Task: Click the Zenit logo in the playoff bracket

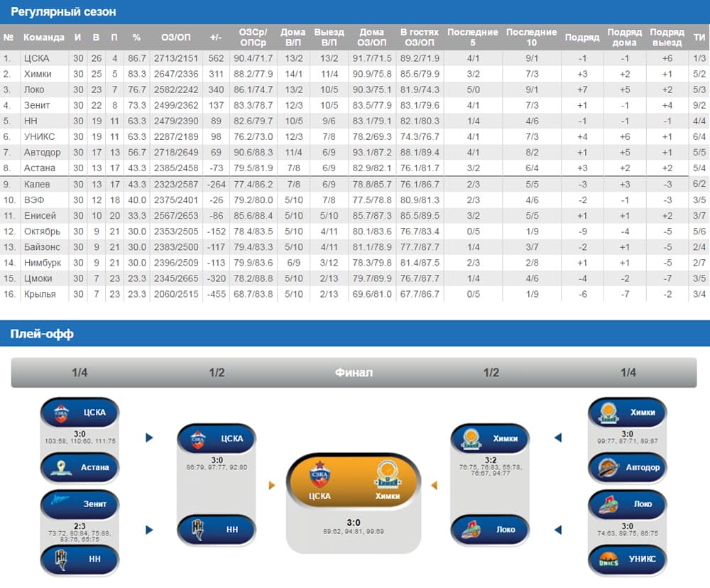Action: (60, 503)
